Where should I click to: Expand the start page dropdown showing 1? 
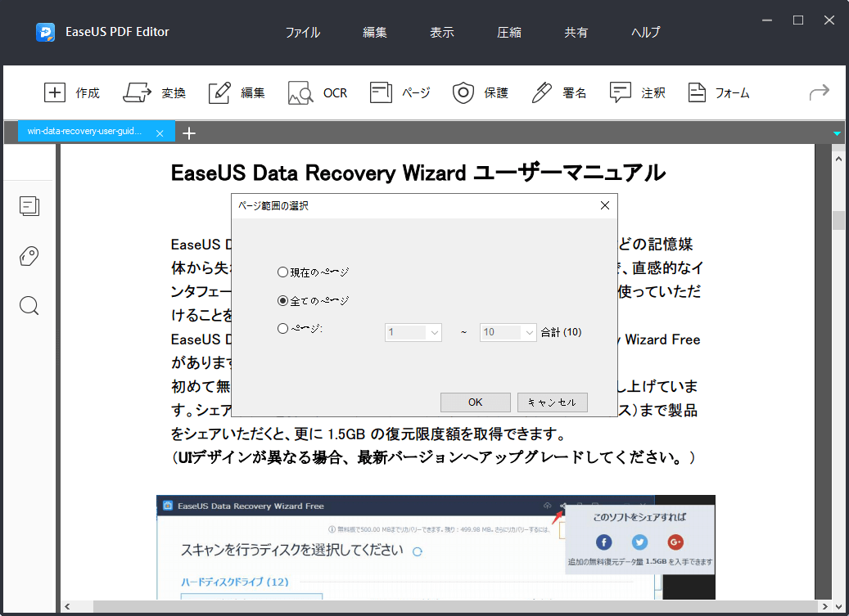(x=433, y=332)
